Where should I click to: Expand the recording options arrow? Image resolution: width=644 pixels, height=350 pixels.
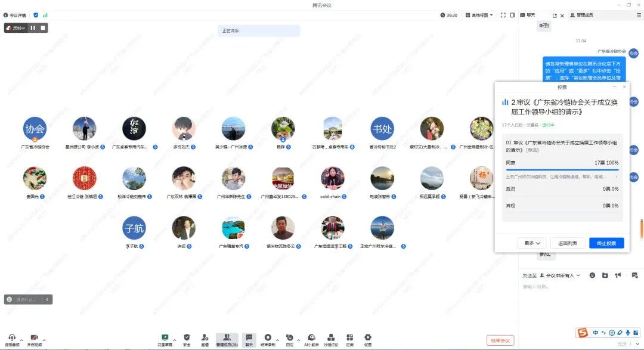[278, 340]
